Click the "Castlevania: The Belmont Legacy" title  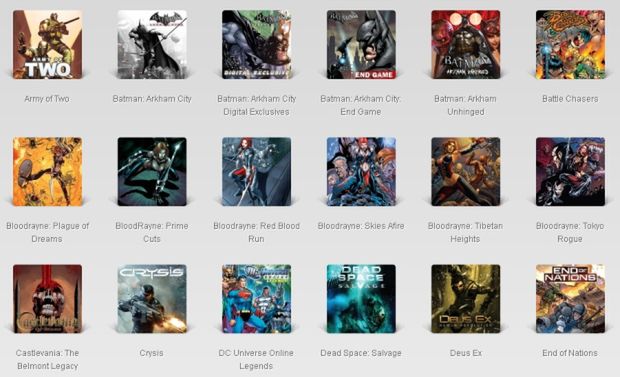tap(47, 359)
